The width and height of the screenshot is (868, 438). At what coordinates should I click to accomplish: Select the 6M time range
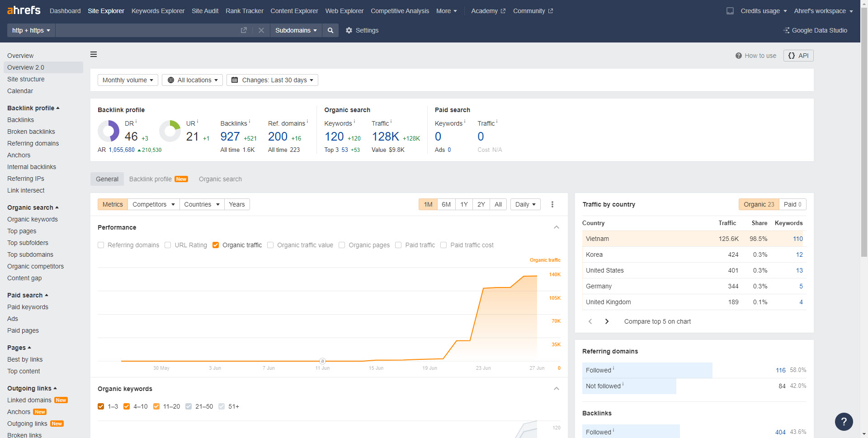(446, 204)
